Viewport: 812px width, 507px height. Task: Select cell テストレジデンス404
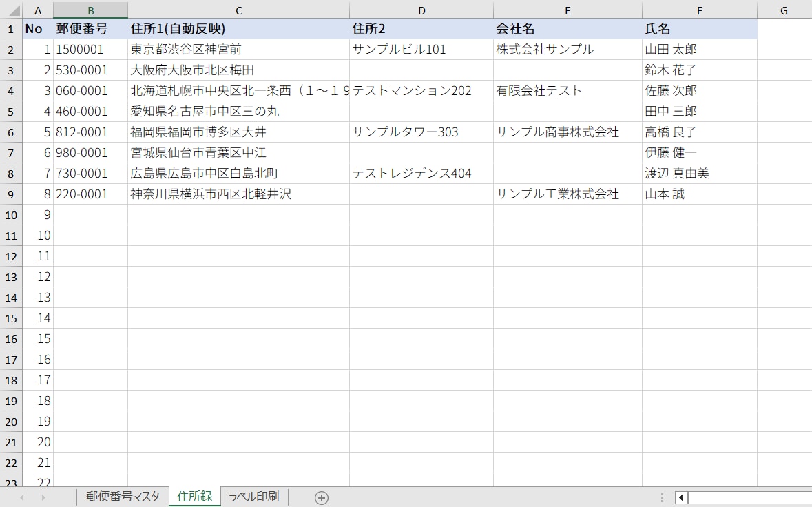pos(421,174)
